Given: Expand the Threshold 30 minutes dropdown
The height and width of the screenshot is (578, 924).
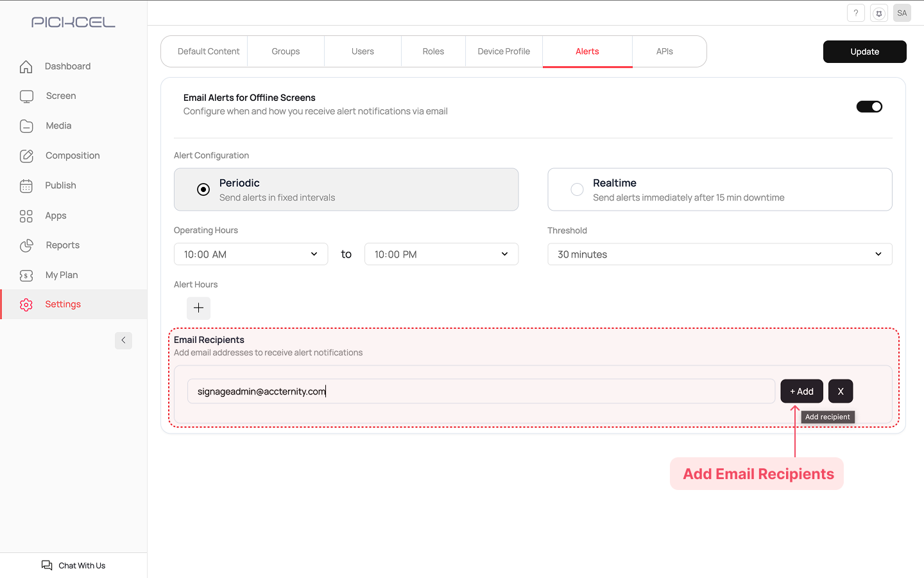Looking at the screenshot, I should (x=719, y=254).
